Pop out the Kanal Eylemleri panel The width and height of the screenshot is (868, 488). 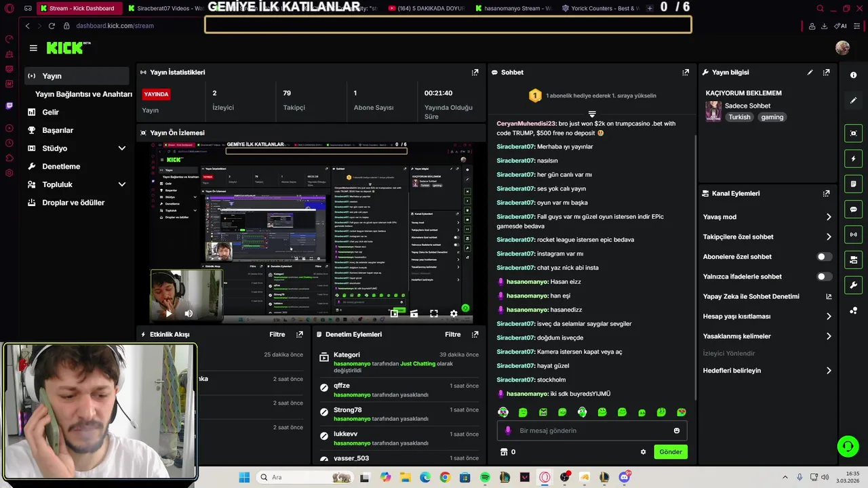(826, 193)
